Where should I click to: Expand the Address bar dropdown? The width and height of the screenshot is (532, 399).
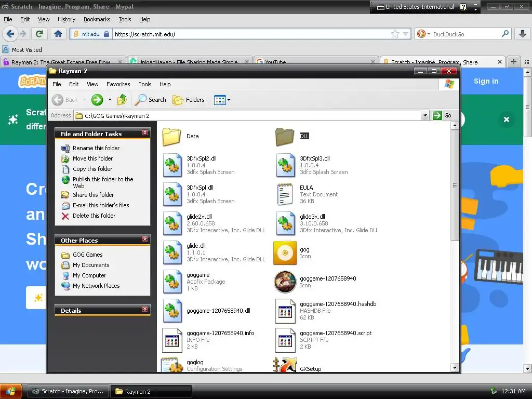[x=425, y=116]
